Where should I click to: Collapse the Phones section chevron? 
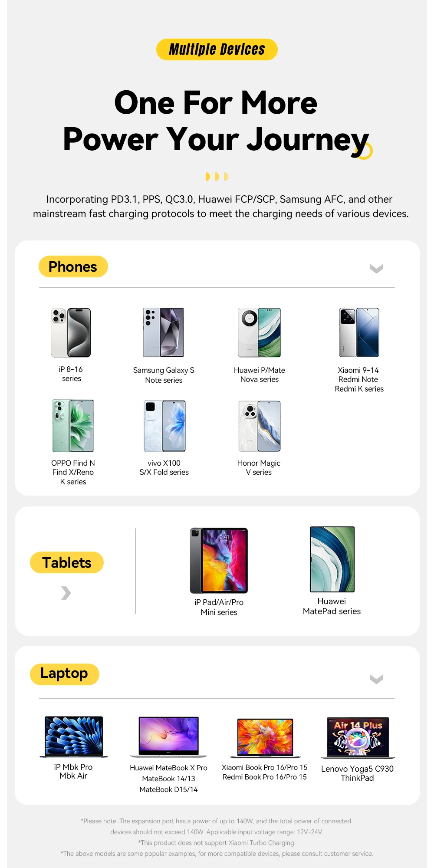click(376, 269)
